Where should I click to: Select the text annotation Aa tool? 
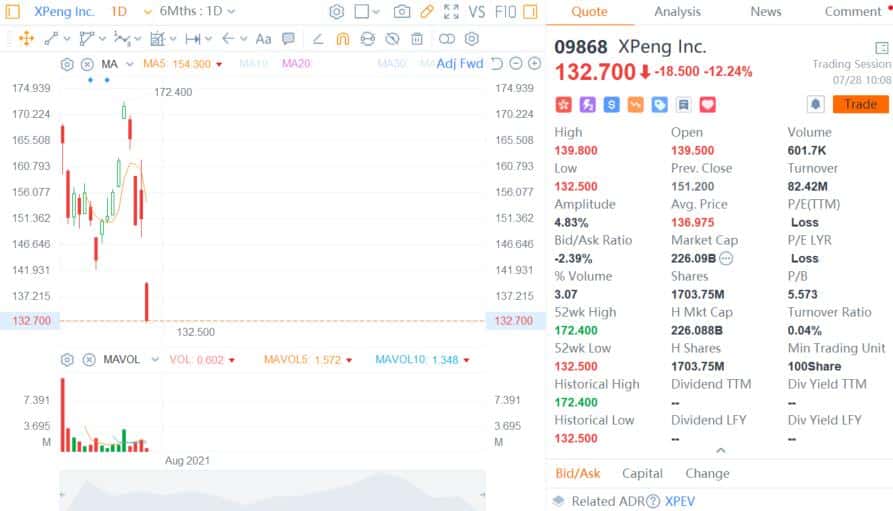click(263, 39)
